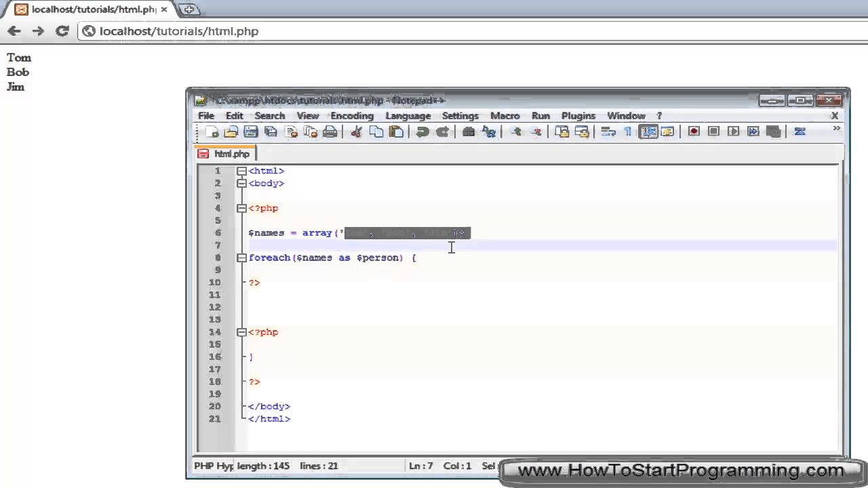
Task: Open the Plugins menu
Action: (578, 116)
